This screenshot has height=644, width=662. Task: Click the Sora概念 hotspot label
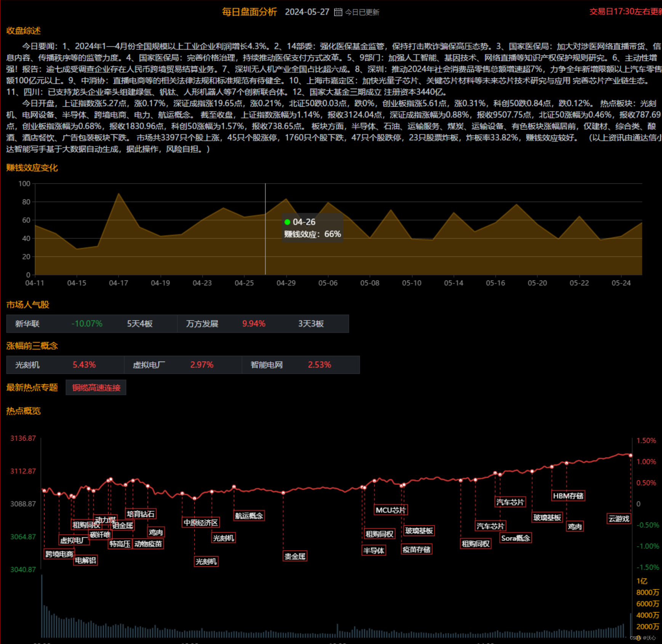click(515, 538)
